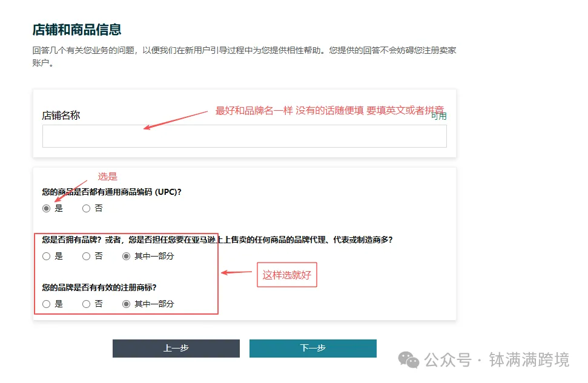Click the 上一步 button

(x=176, y=349)
